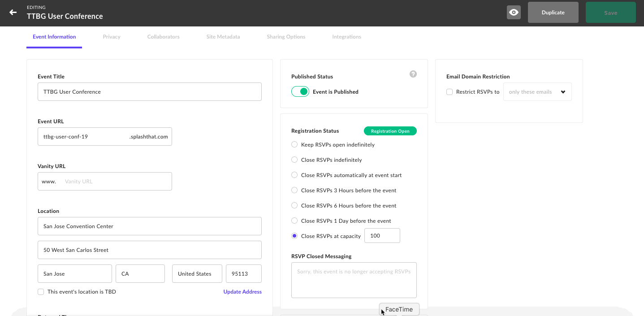
Task: Choose Close RSVPs automatically at event start
Action: click(x=294, y=175)
